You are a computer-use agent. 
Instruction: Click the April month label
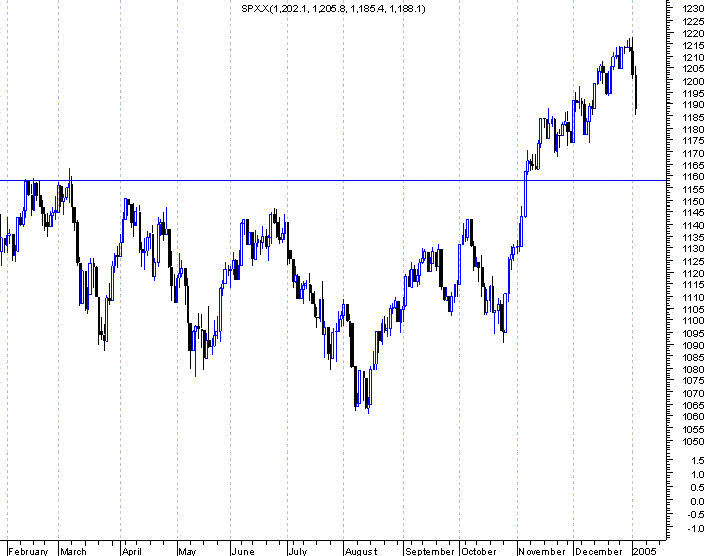pos(132,551)
